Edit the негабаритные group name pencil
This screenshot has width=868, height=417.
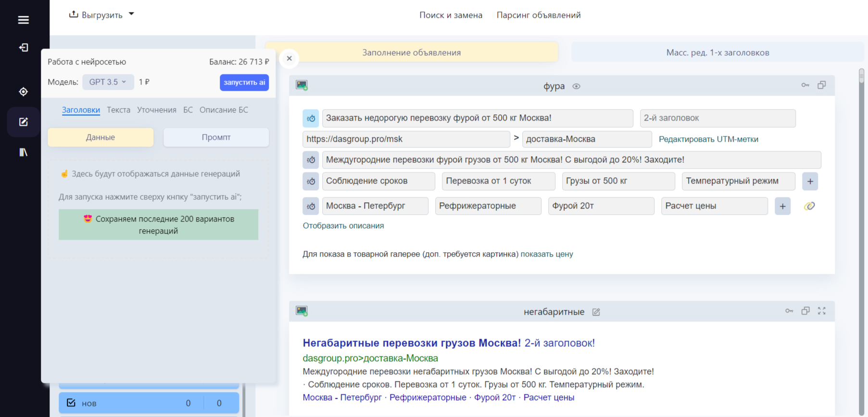596,312
